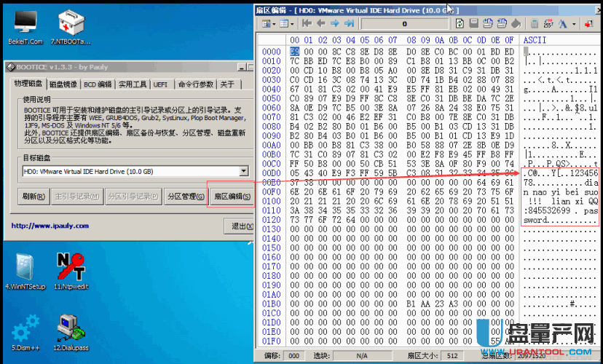Minimize the BOOTICE window
Viewport: 603px width, 364px height.
(241, 67)
